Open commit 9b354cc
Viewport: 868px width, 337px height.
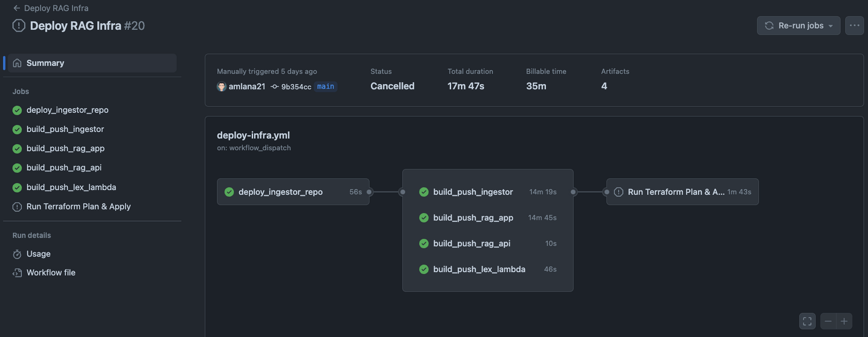tap(296, 86)
